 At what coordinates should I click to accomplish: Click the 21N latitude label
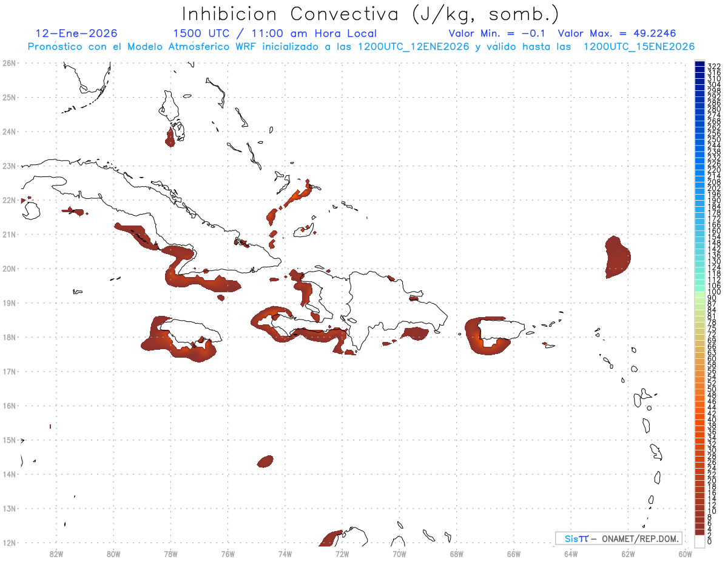pos(9,234)
